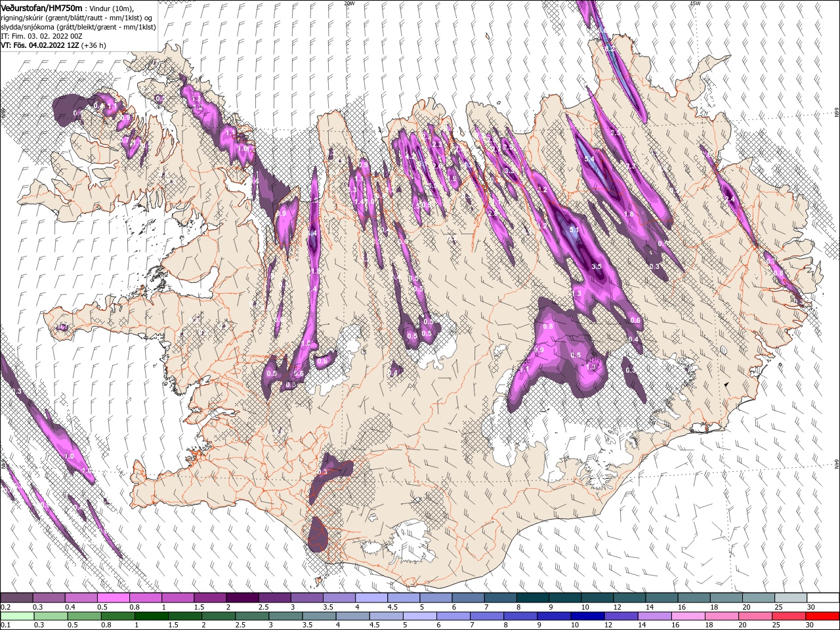This screenshot has width=840, height=630.
Task: Select hot pink rain swatch labelled 20
Action: tap(756, 616)
